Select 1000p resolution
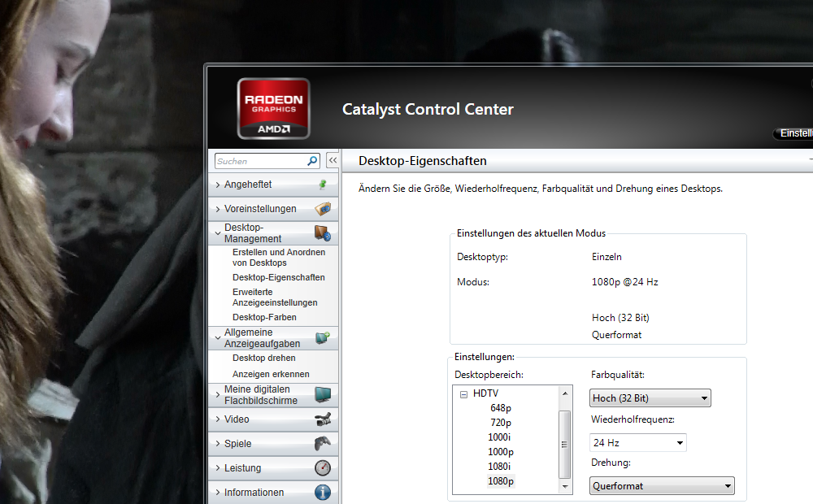The width and height of the screenshot is (813, 504). pyautogui.click(x=500, y=452)
